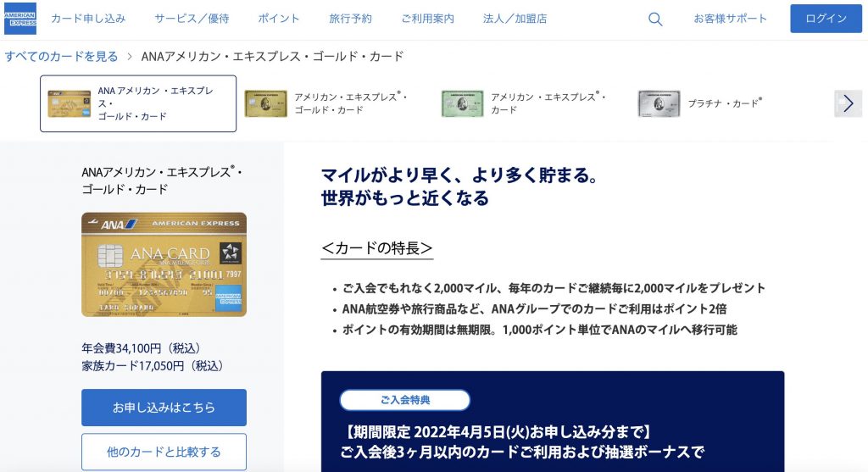This screenshot has width=868, height=472.
Task: Select the bullet about ポイントの有効期間は無期限
Action: (x=540, y=330)
